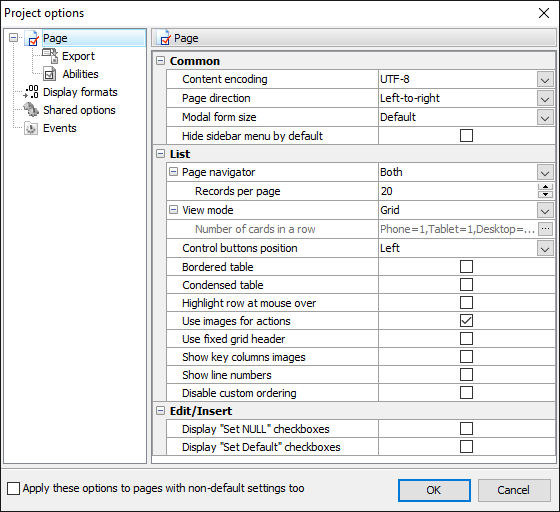This screenshot has width=560, height=512.
Task: Click the Abilities checklist icon
Action: click(50, 74)
